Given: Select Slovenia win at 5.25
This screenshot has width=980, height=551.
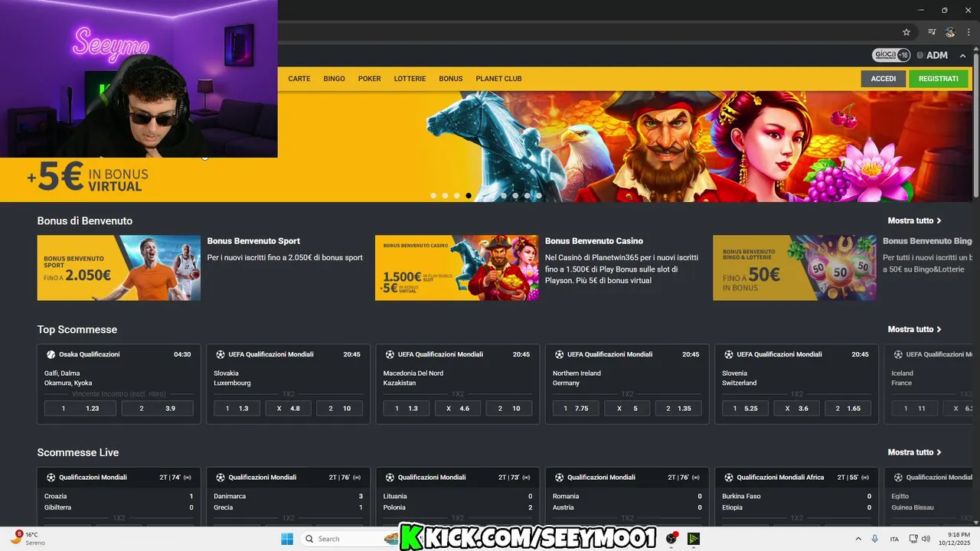Looking at the screenshot, I should (745, 409).
